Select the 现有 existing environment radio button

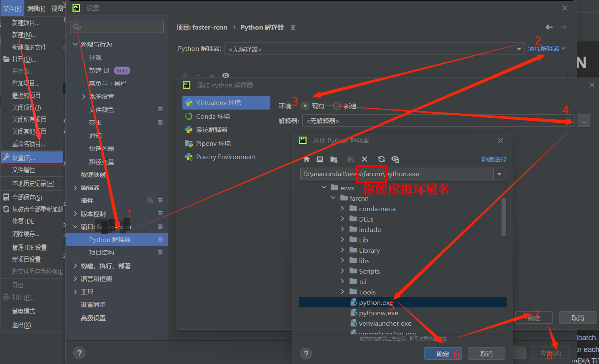305,106
